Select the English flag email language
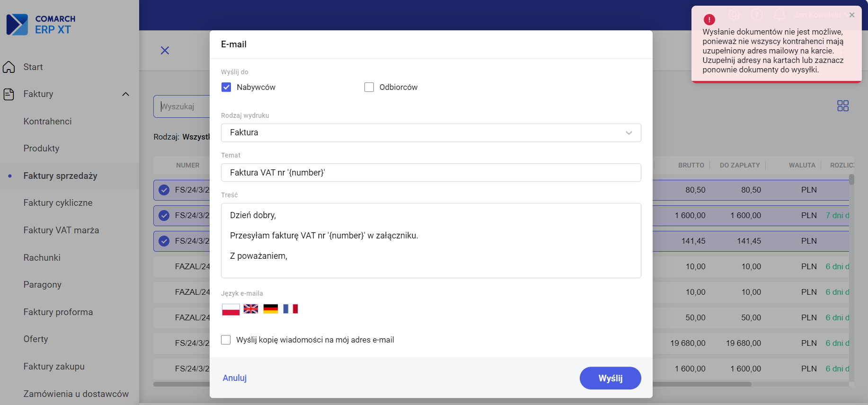The height and width of the screenshot is (405, 868). tap(251, 309)
